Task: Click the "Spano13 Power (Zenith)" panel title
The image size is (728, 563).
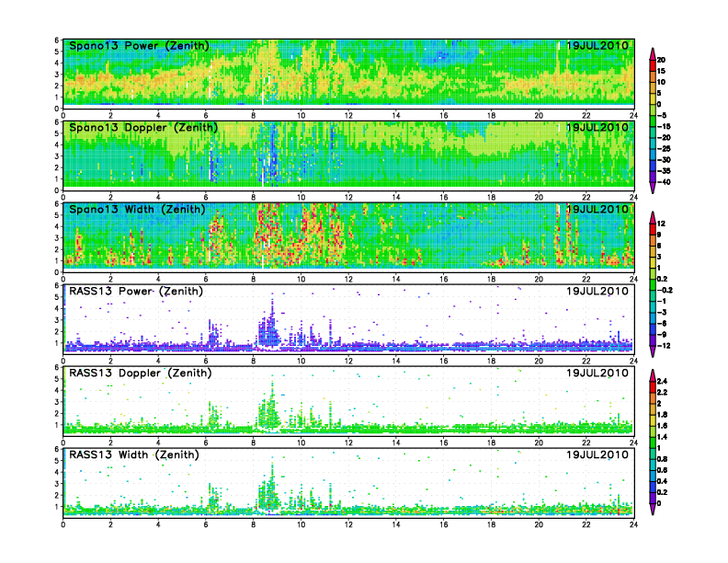Action: pos(139,45)
